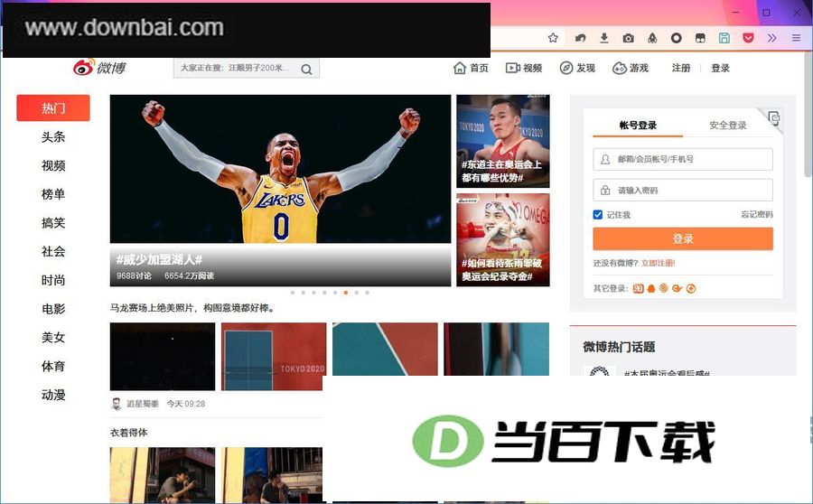Switch to 帐号登录 tab
This screenshot has height=504, width=813.
pos(638,125)
